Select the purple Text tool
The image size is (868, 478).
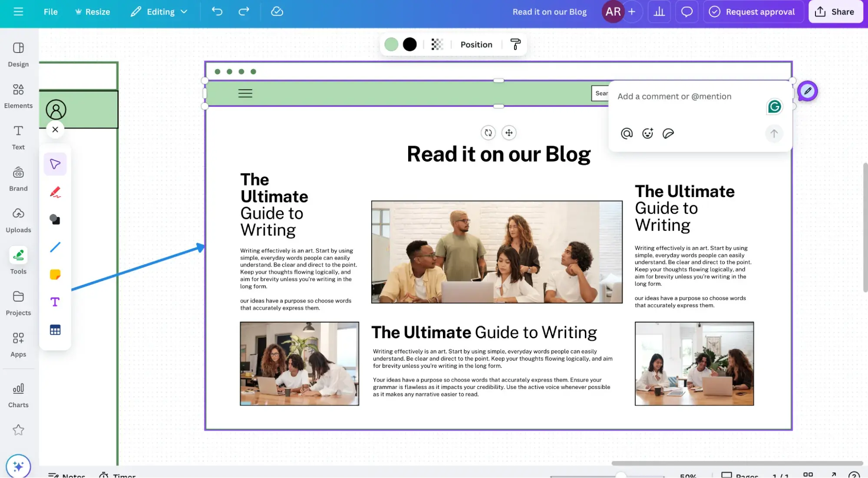[x=55, y=302]
